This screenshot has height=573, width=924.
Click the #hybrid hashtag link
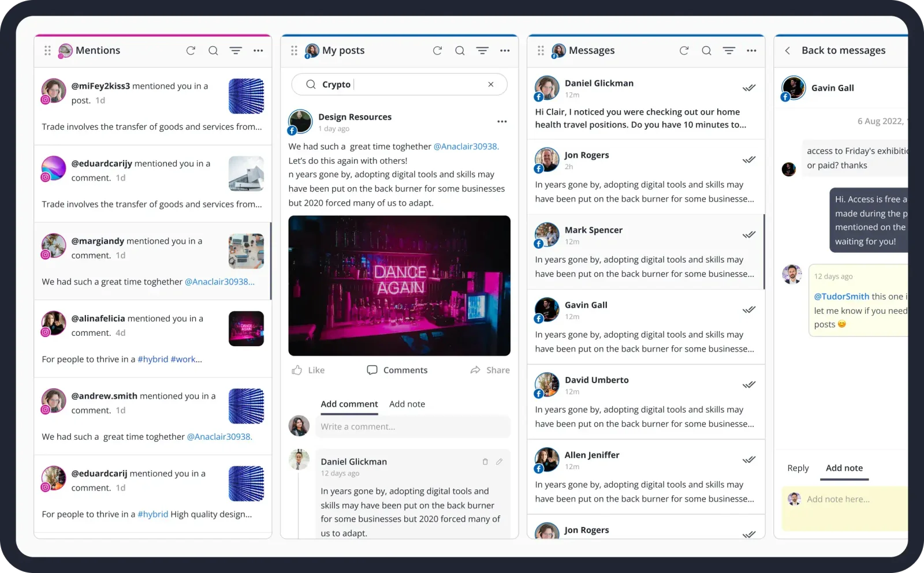(x=152, y=359)
